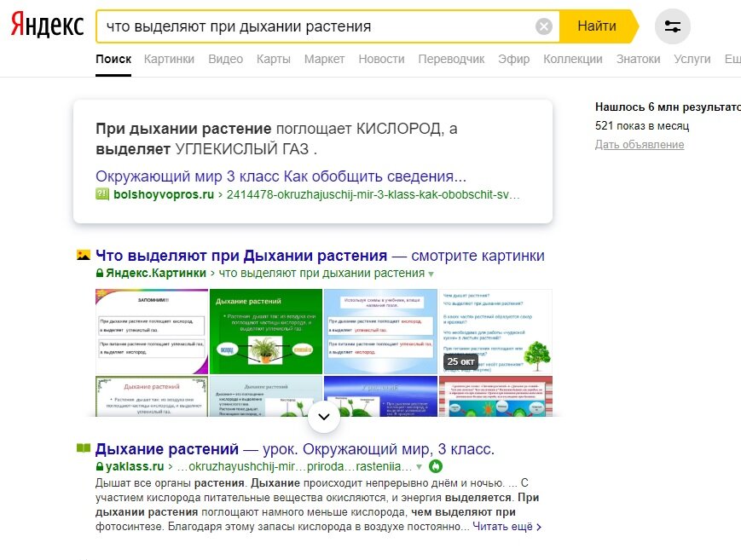
Task: Switch to the Видео tab
Action: pyautogui.click(x=225, y=59)
